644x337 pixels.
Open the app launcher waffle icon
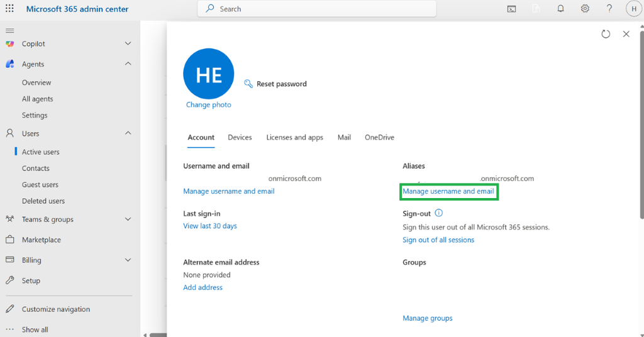[x=9, y=9]
